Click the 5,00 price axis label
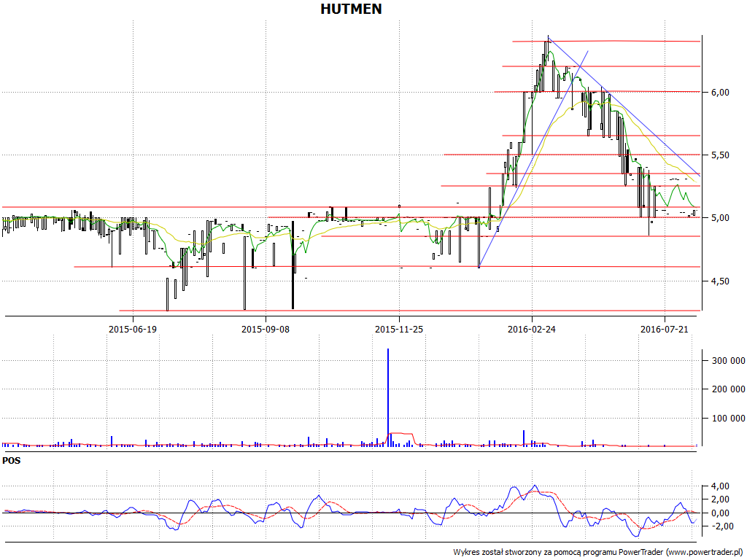 (720, 218)
